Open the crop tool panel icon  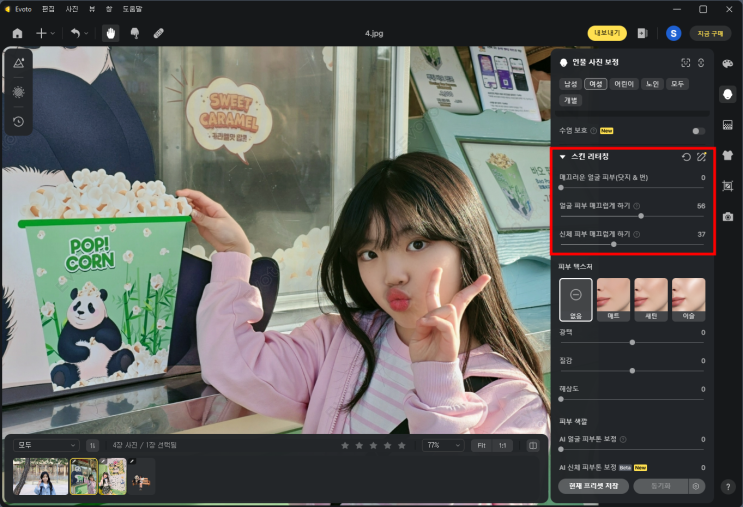click(728, 186)
